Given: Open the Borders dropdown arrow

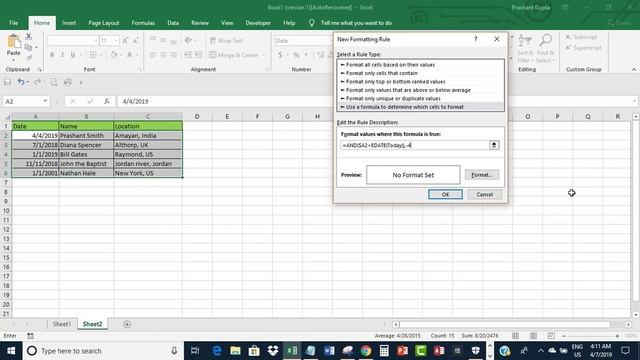Looking at the screenshot, I should point(100,55).
